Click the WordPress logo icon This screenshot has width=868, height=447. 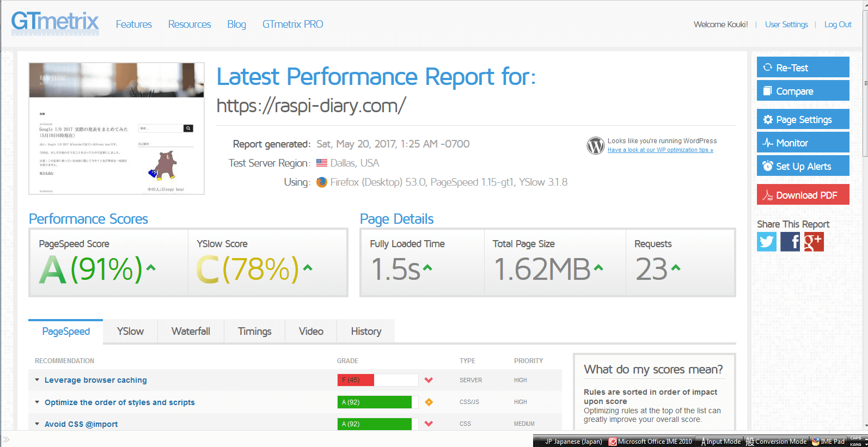596,145
